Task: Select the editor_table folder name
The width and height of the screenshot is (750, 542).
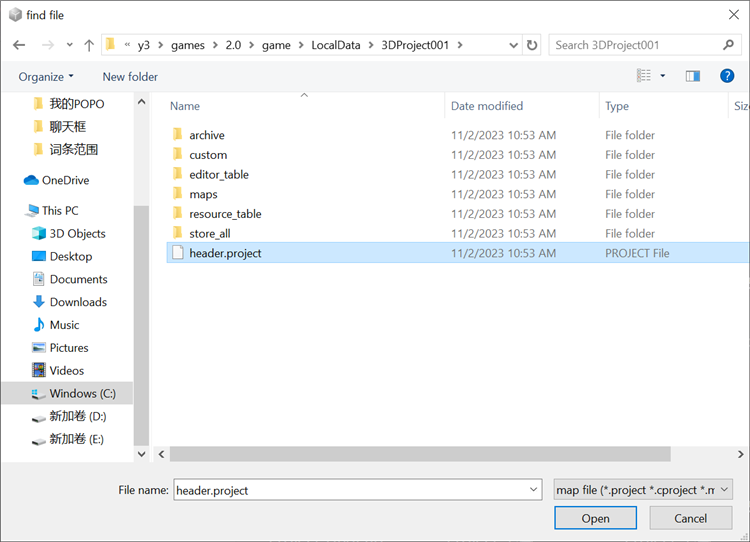Action: click(x=219, y=175)
